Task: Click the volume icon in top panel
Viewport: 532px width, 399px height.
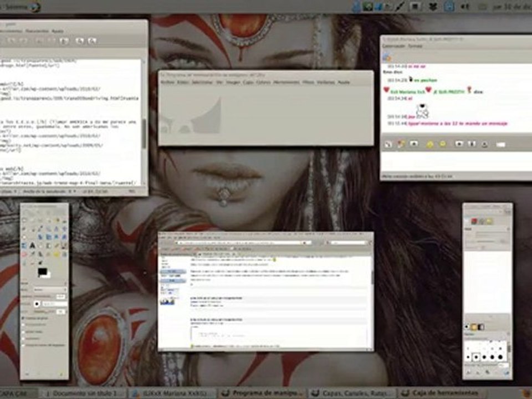Action: pyautogui.click(x=465, y=7)
